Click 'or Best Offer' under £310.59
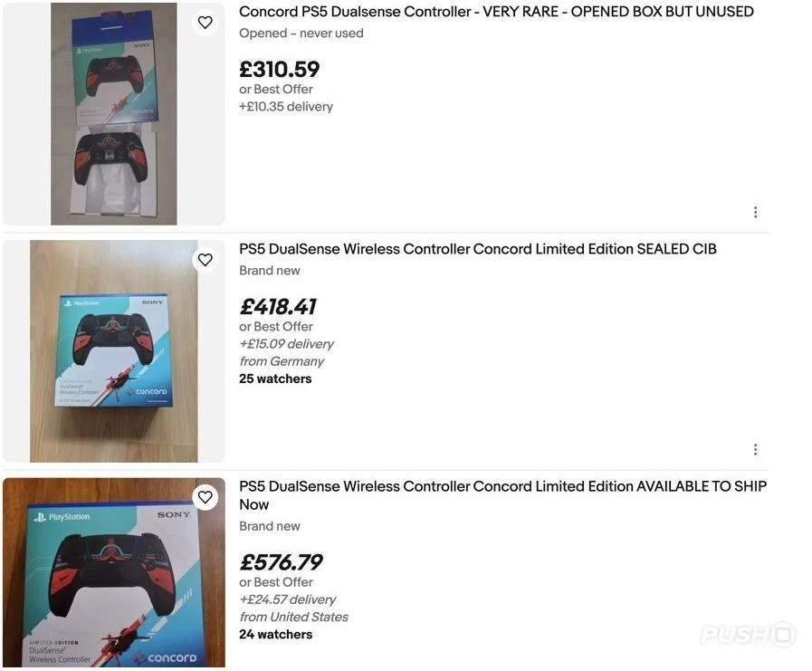 tap(276, 90)
